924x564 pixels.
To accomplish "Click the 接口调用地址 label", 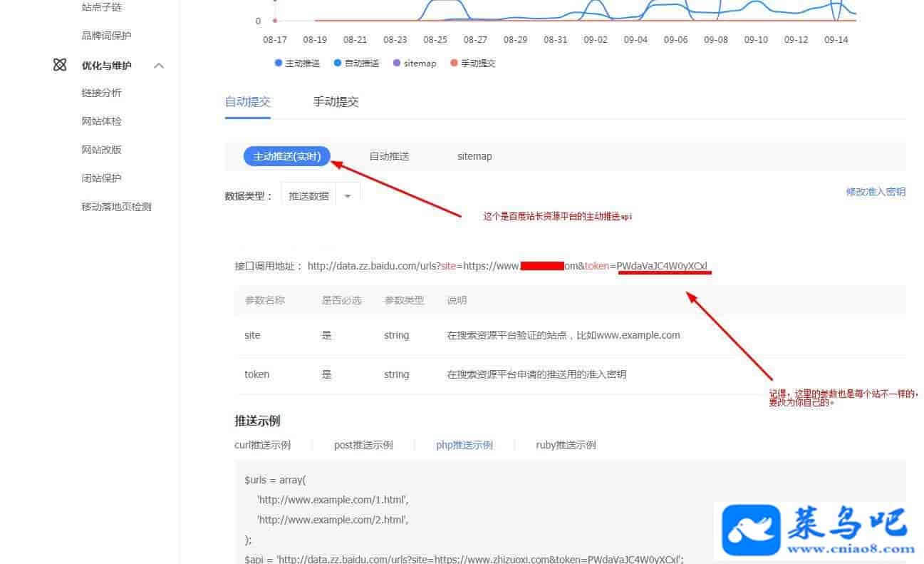I will point(269,266).
